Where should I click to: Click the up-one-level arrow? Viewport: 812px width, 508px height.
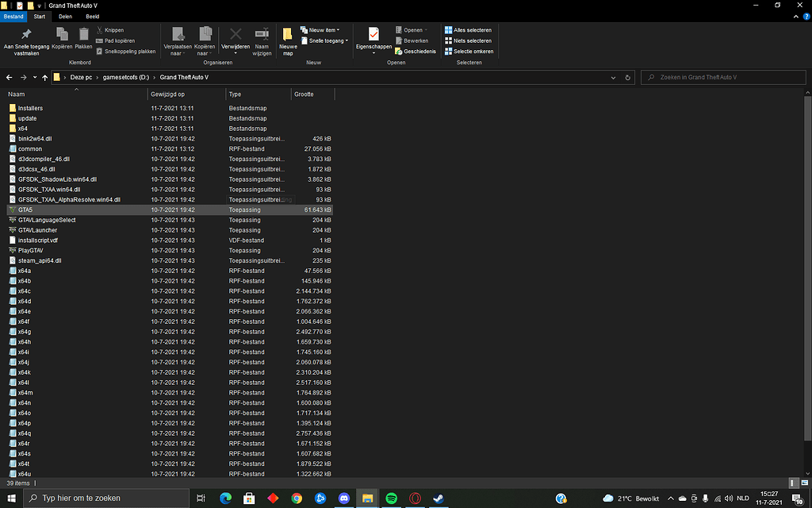tap(45, 77)
